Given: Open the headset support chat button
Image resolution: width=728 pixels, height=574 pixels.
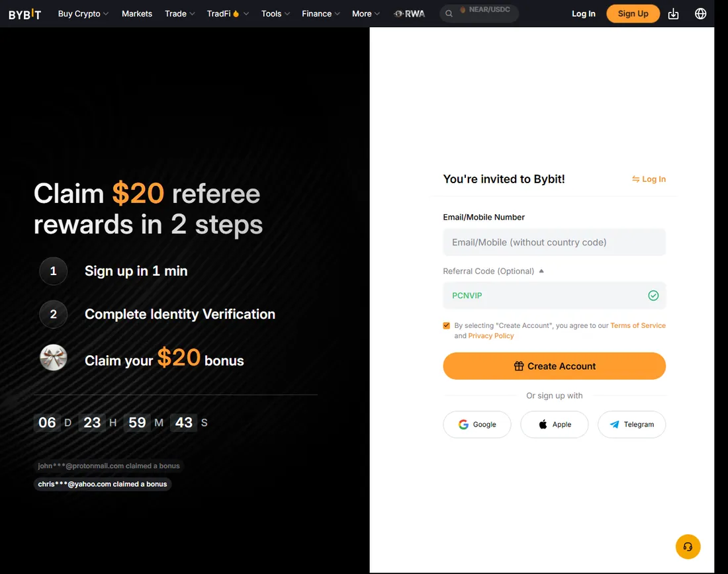Looking at the screenshot, I should [688, 547].
